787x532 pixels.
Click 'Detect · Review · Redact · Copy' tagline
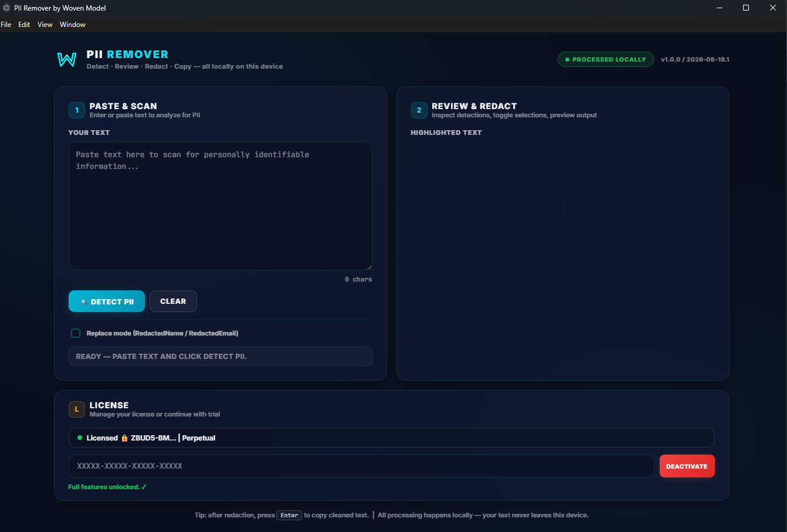click(139, 66)
